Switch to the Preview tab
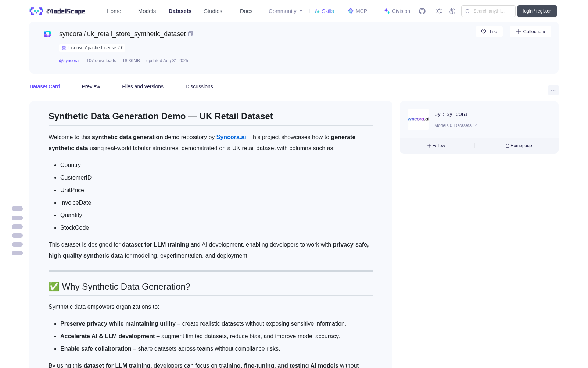The width and height of the screenshot is (588, 368). (x=91, y=86)
